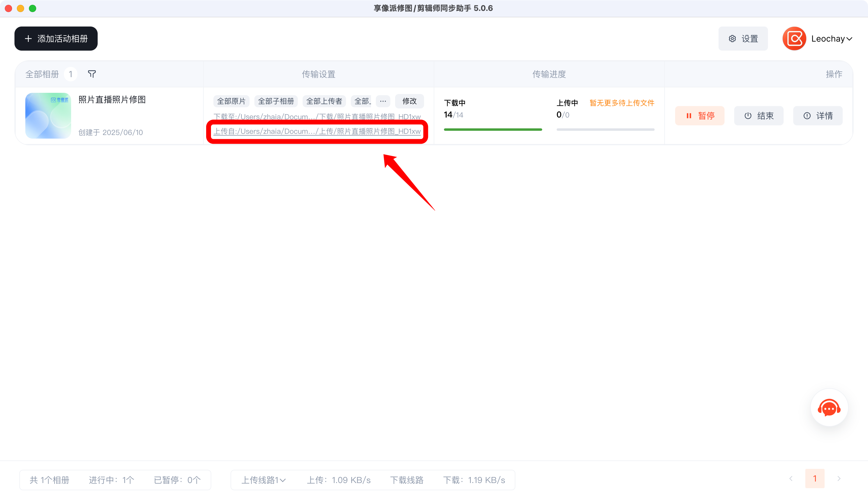Click the 下载中 status label

point(455,103)
